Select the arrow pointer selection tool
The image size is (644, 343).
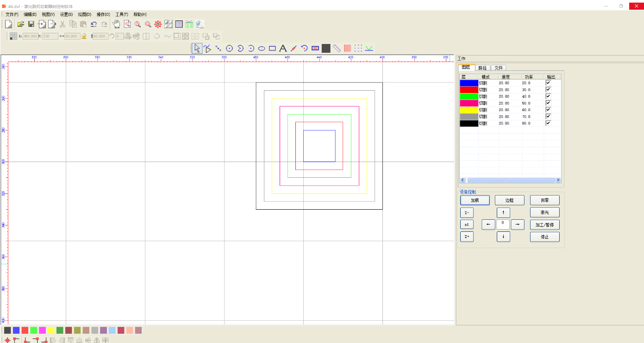[197, 48]
